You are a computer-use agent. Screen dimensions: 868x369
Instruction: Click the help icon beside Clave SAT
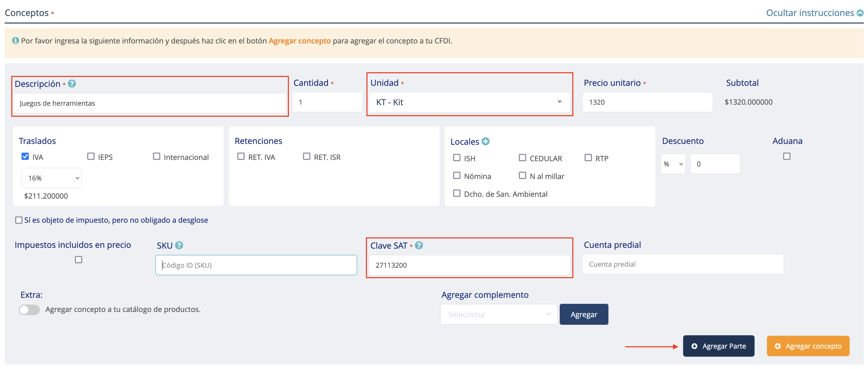pos(419,245)
